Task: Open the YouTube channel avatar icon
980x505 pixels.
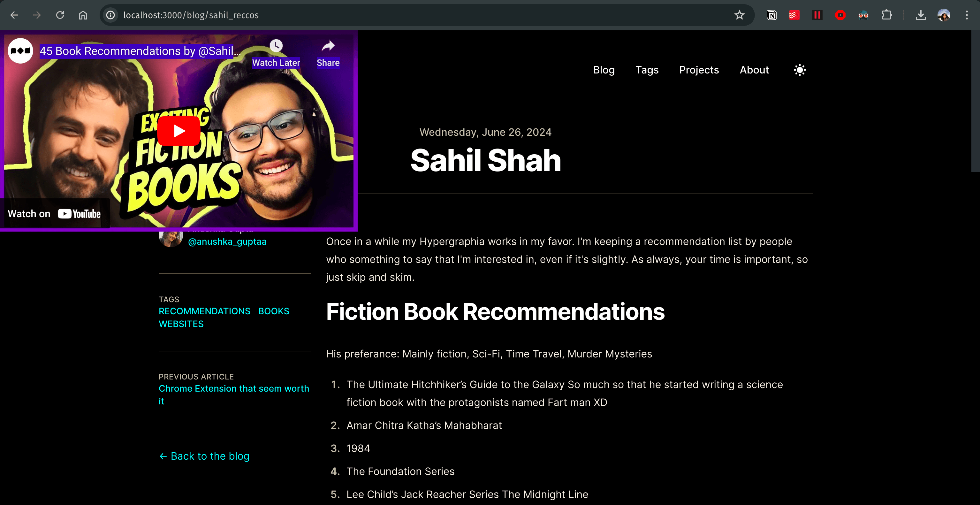Action: pyautogui.click(x=20, y=50)
